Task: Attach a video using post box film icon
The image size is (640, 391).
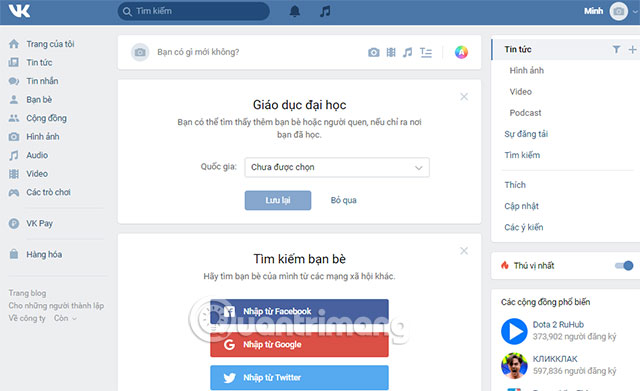Action: [391, 52]
